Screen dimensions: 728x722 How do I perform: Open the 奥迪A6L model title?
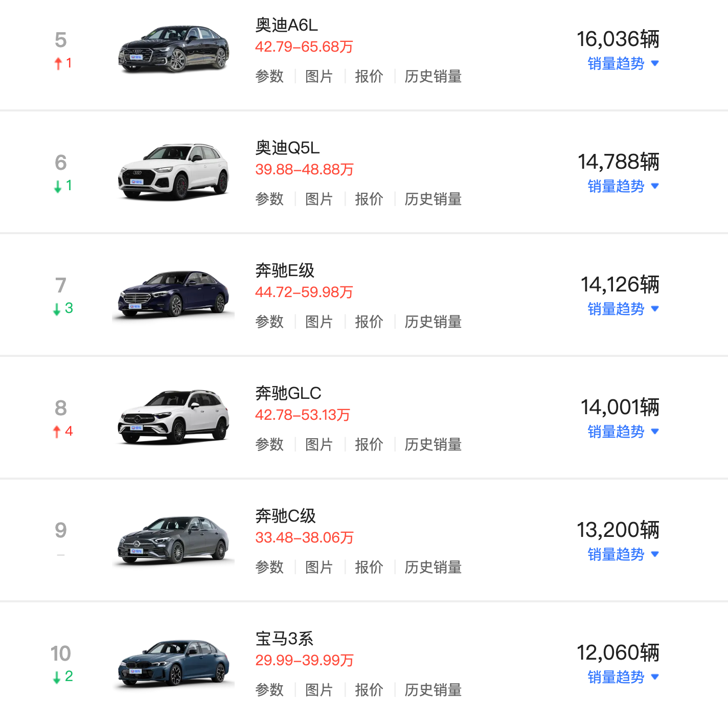tap(286, 25)
